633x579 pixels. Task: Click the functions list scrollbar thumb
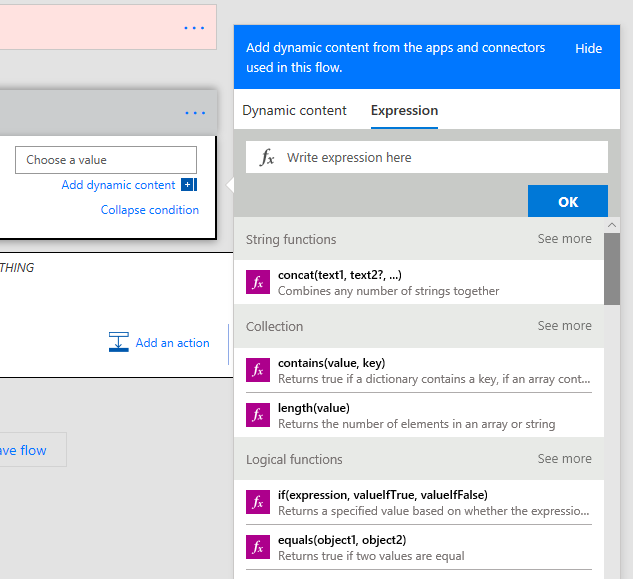click(612, 269)
